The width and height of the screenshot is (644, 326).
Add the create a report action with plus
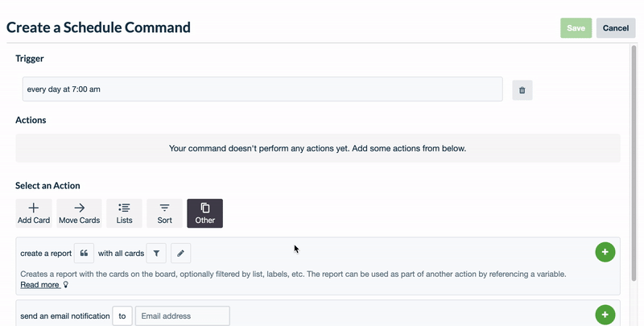tap(605, 252)
